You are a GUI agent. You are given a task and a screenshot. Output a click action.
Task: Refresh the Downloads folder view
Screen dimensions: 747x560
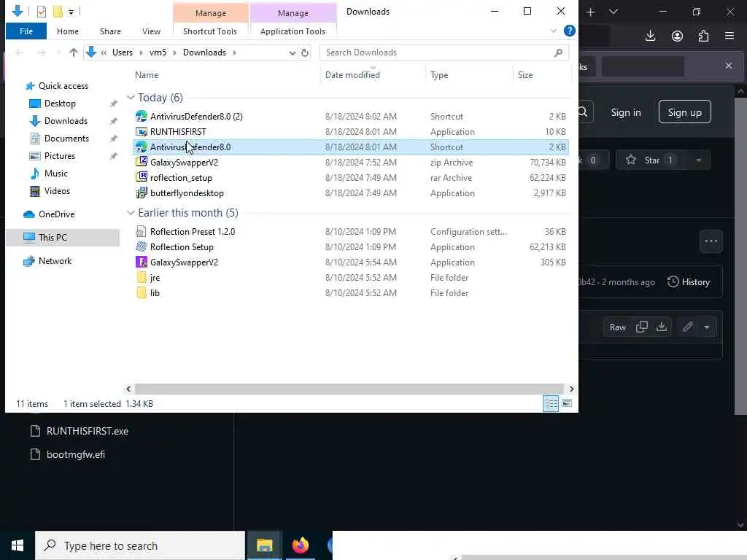click(x=305, y=52)
